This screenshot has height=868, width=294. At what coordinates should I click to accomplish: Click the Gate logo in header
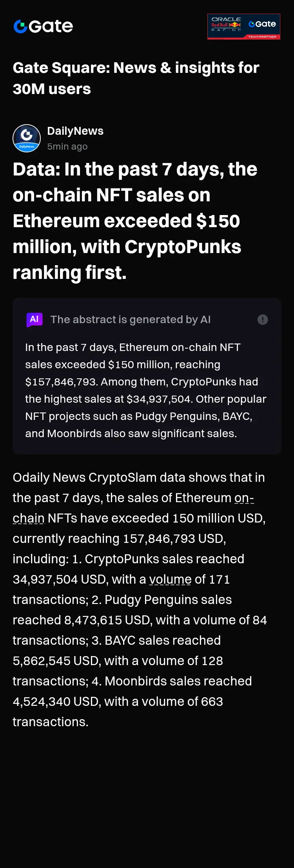coord(43,26)
